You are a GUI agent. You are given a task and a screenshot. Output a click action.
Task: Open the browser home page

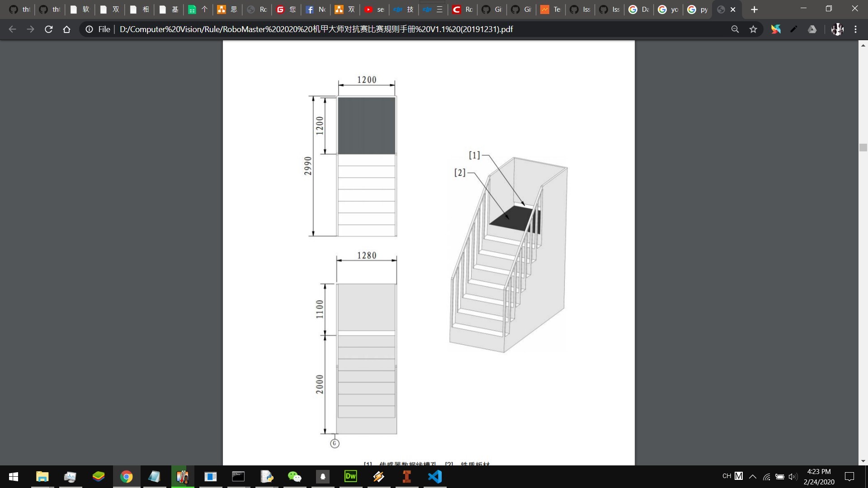coord(67,29)
